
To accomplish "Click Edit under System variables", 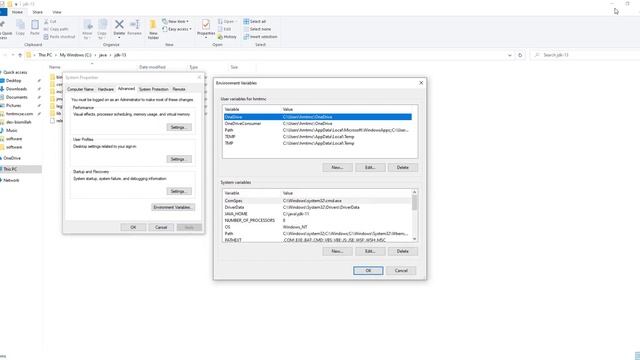I will (370, 251).
